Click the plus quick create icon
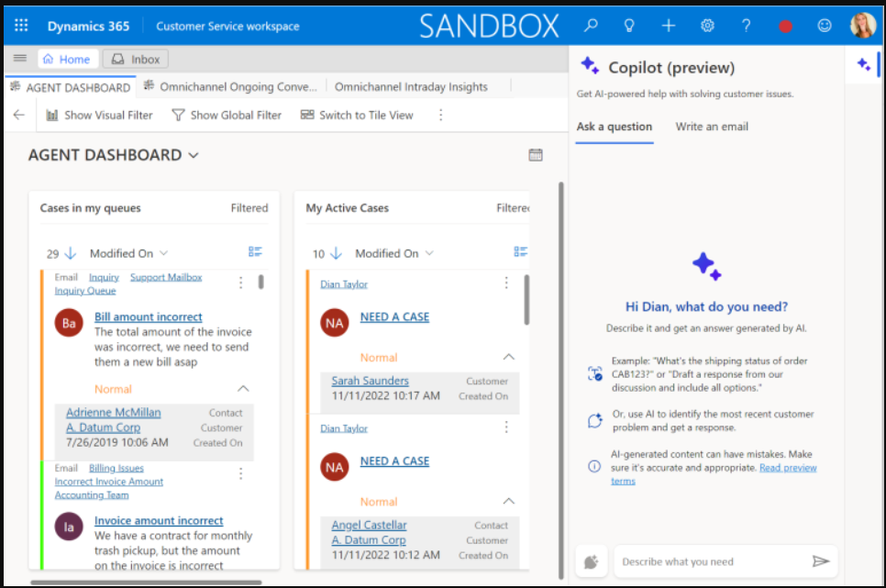Image resolution: width=886 pixels, height=588 pixels. (669, 26)
